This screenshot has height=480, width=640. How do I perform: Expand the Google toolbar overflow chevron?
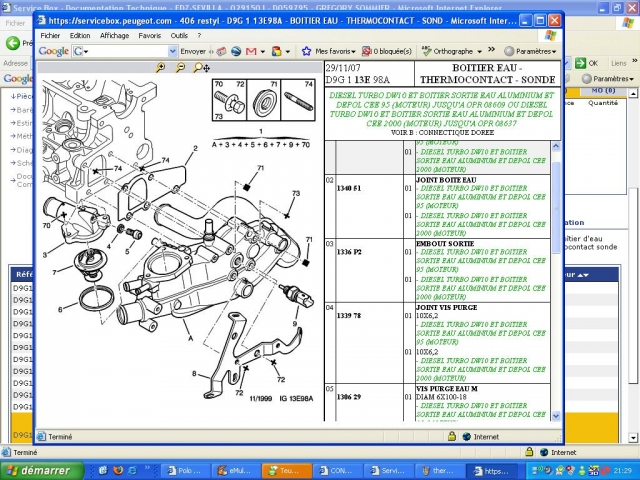pyautogui.click(x=491, y=50)
